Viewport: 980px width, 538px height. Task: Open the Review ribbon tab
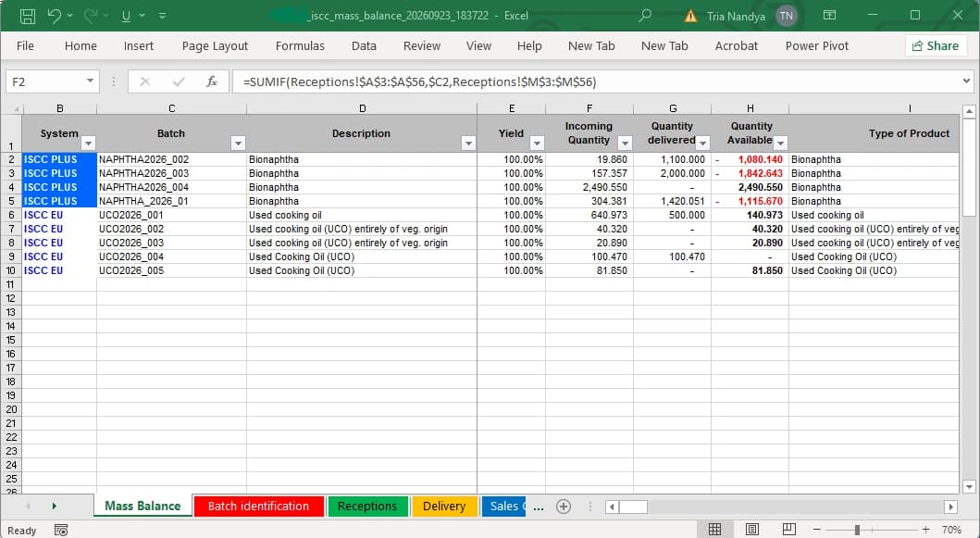[x=421, y=45]
